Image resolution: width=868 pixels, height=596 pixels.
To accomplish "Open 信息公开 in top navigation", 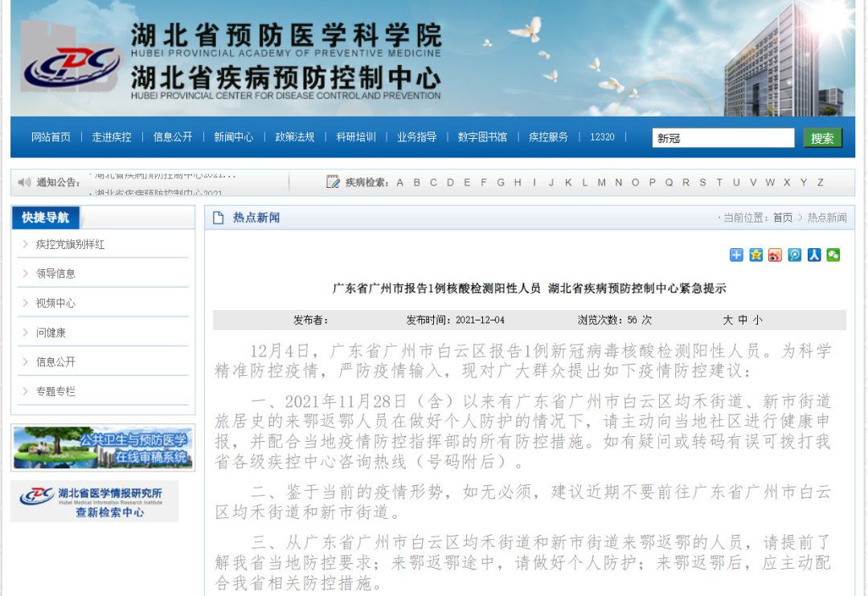I will coord(173,137).
